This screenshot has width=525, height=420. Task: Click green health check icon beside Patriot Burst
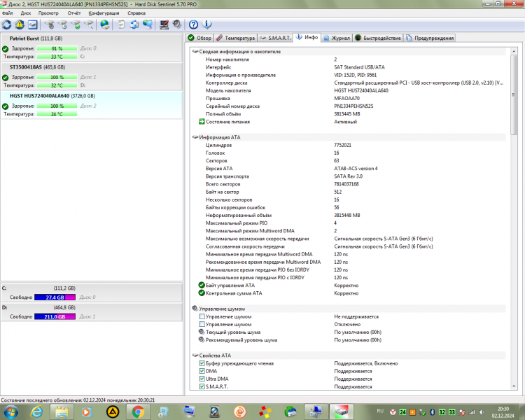point(6,48)
